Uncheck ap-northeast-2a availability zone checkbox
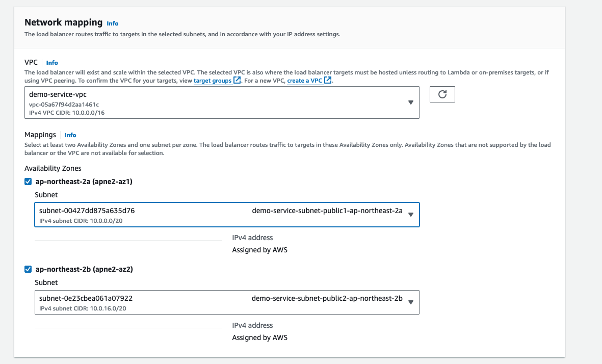602x364 pixels. point(28,181)
